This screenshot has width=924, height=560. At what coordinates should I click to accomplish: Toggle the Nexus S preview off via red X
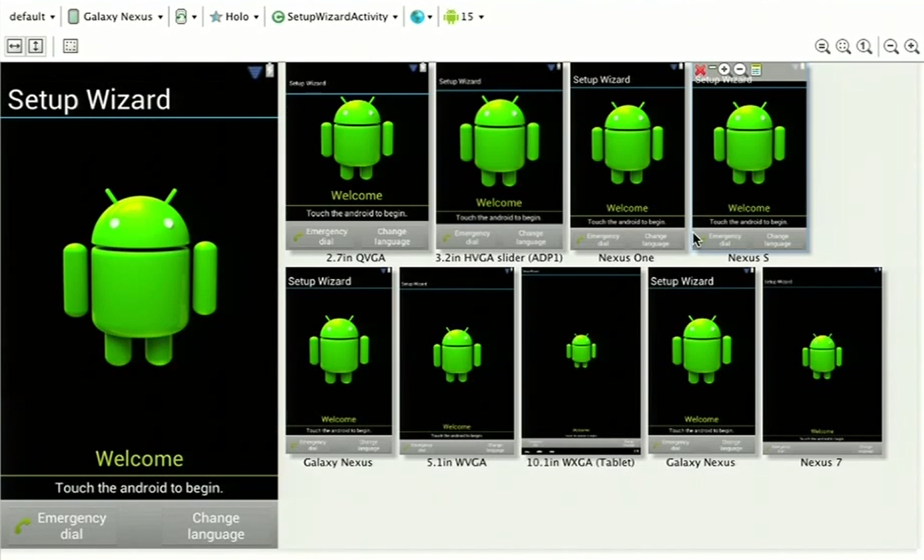point(700,69)
